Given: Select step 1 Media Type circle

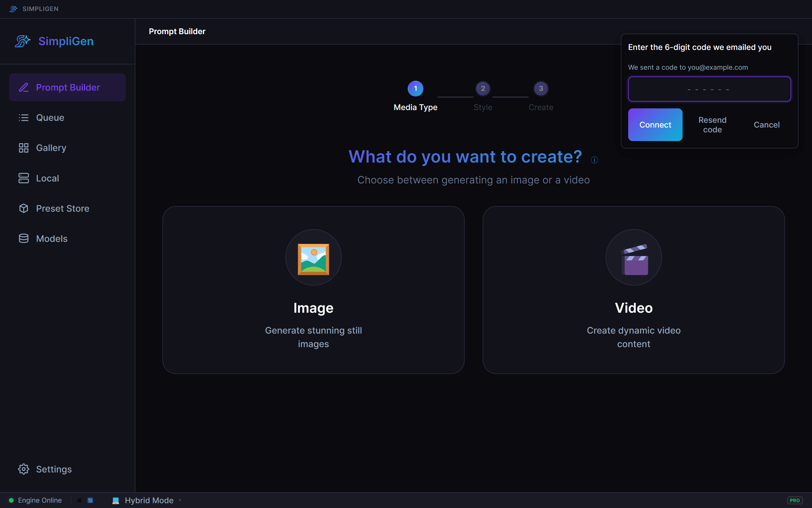Looking at the screenshot, I should (x=415, y=89).
